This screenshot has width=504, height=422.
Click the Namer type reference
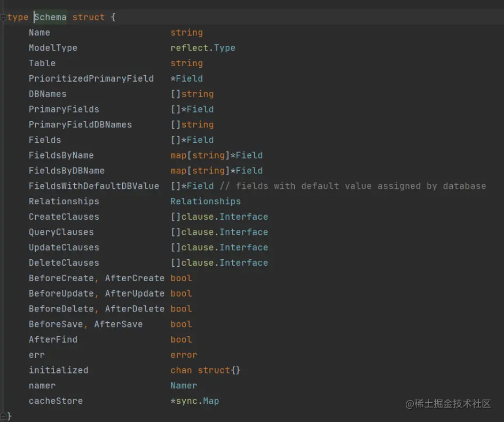184,386
